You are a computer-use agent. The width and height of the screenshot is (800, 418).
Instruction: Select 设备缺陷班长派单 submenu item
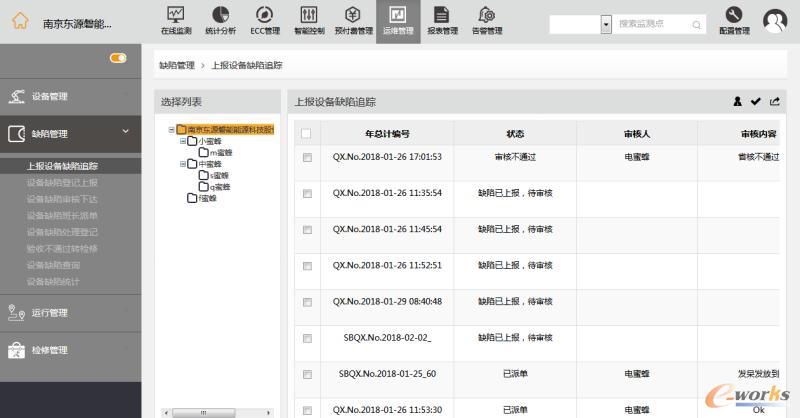pyautogui.click(x=62, y=215)
